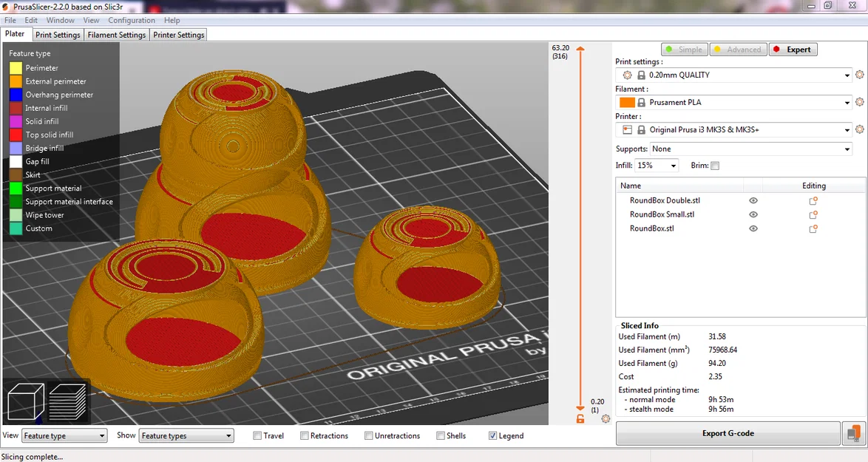
Task: Open Show Feature types dropdown
Action: 186,436
